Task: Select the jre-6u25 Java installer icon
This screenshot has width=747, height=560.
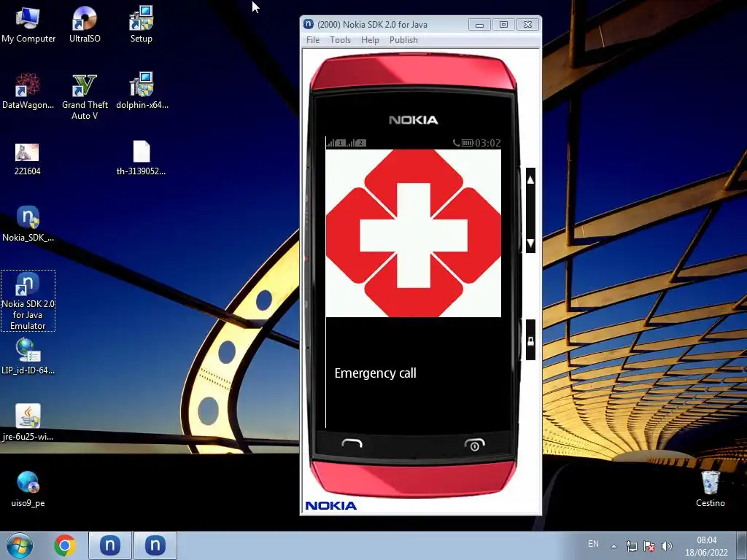Action: point(28,422)
